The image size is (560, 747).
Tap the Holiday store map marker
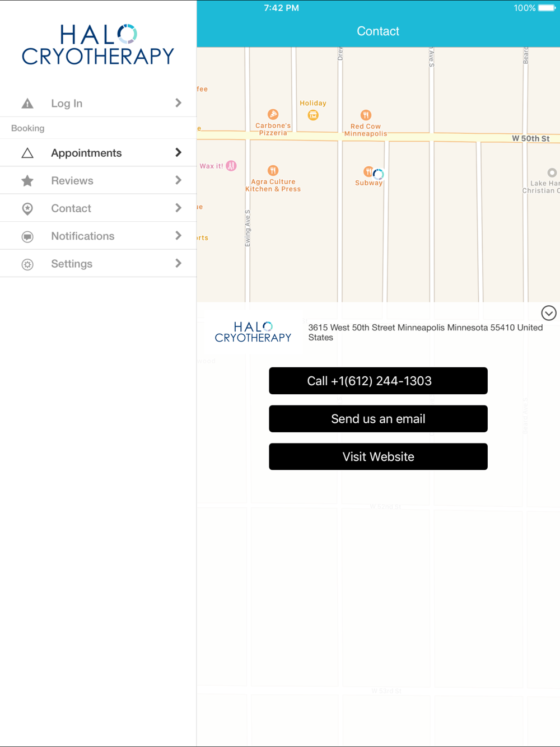(x=313, y=115)
